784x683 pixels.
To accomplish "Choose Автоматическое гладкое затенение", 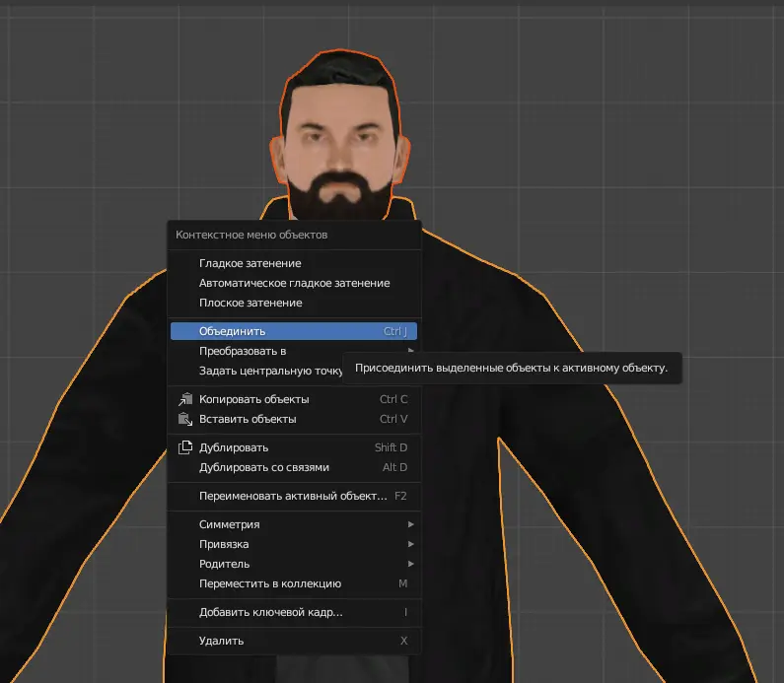I will [294, 283].
